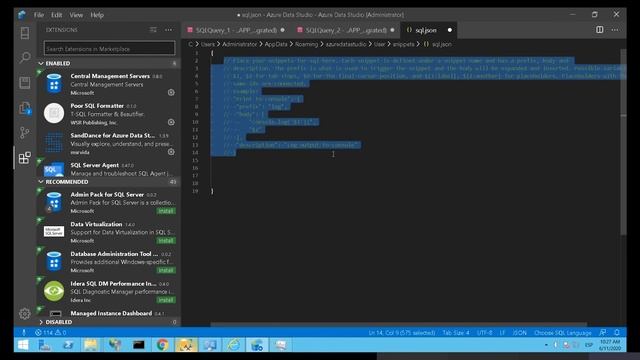This screenshot has width=640, height=360.
Task: Open Extensions panel more actions menu
Action: [x=169, y=30]
